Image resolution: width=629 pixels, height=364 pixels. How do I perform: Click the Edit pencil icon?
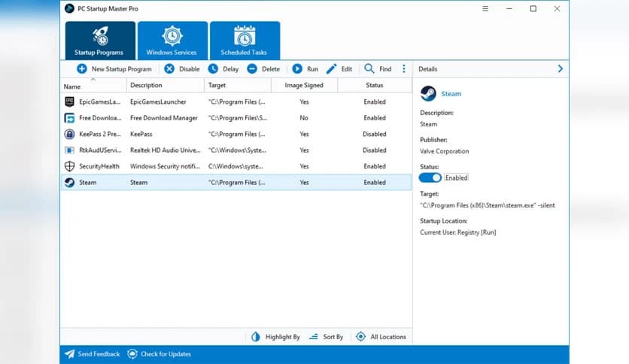[331, 68]
